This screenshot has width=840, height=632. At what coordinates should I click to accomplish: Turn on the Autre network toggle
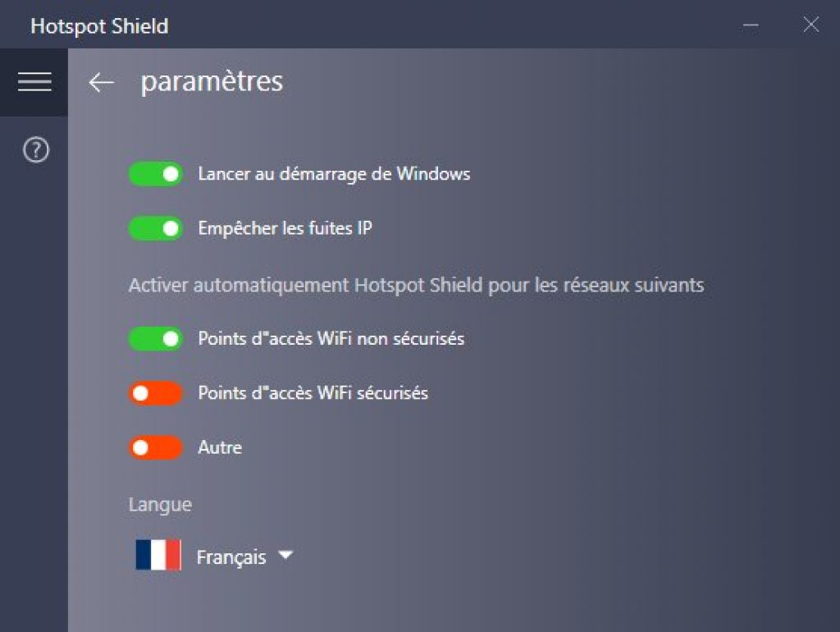155,447
